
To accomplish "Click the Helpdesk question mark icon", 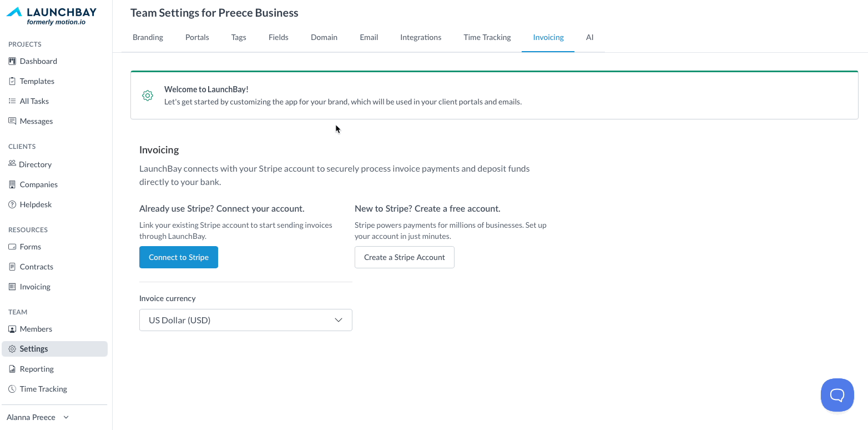I will click(x=12, y=204).
